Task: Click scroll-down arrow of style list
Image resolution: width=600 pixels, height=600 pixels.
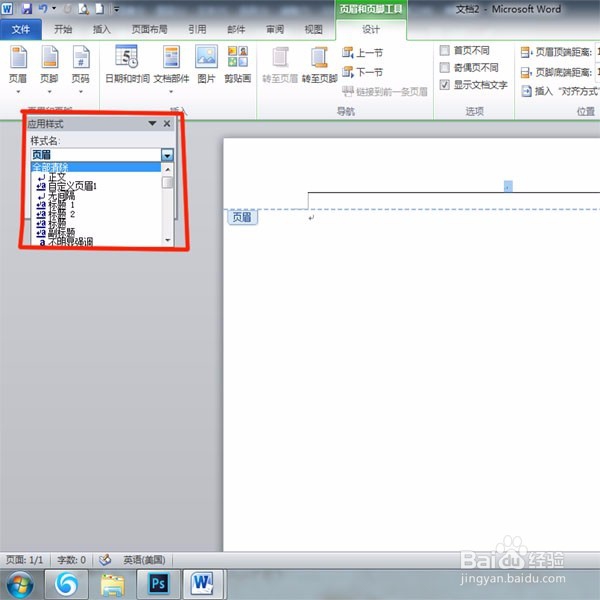Action: [x=168, y=240]
